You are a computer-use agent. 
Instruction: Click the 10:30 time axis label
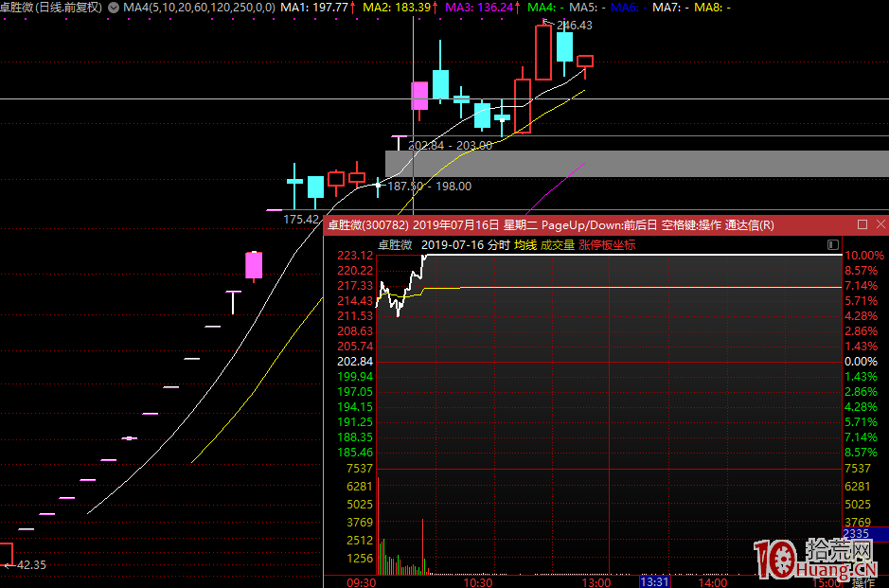point(478,582)
